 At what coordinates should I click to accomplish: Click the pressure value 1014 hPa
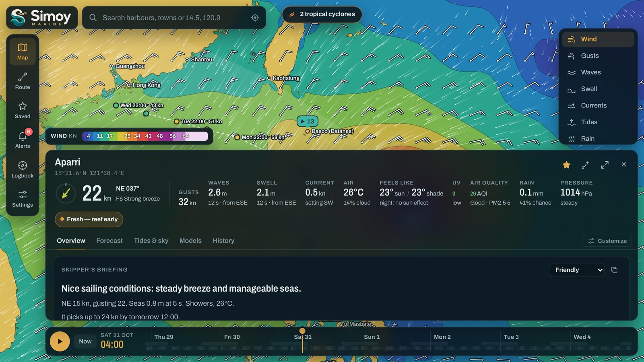pos(576,193)
